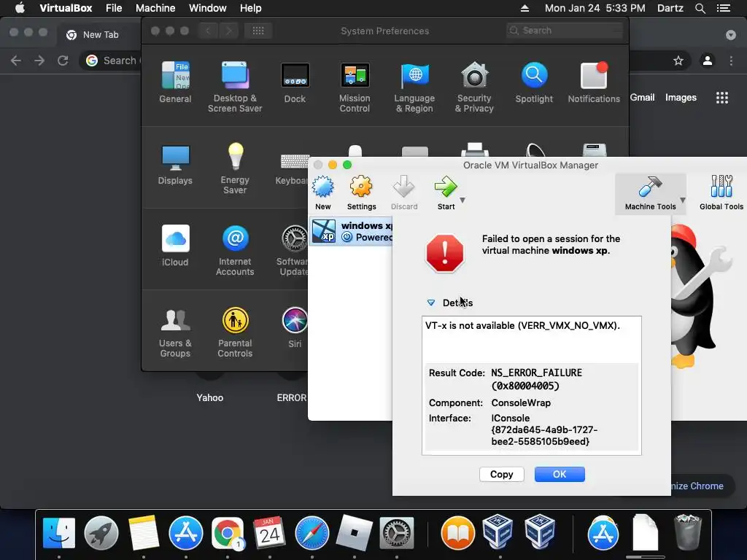Open Roblox from the Dock
Viewport: 747px width, 560px height.
point(354,533)
